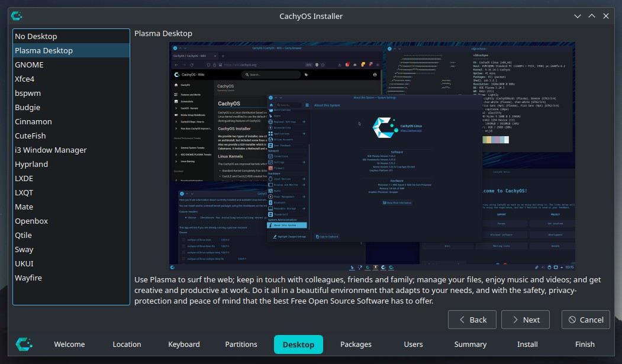Viewport: 622px width, 364px height.
Task: Choose the Wayfire desktop
Action: (71, 278)
